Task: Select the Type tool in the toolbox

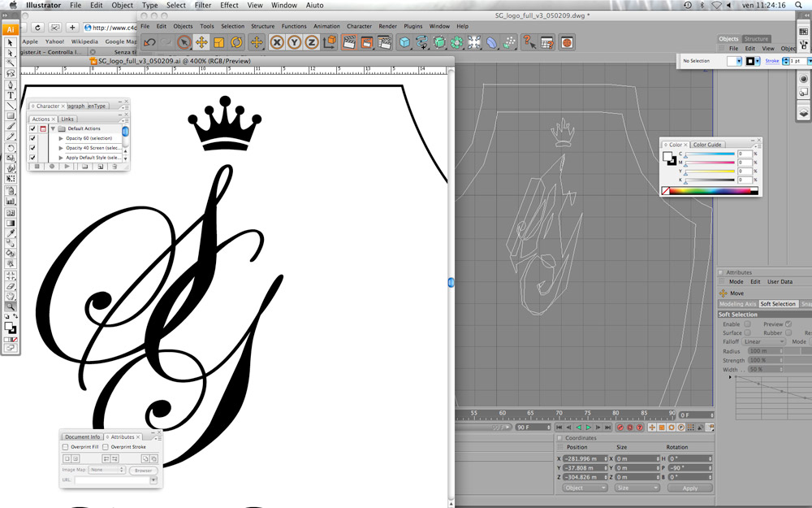Action: coord(11,95)
